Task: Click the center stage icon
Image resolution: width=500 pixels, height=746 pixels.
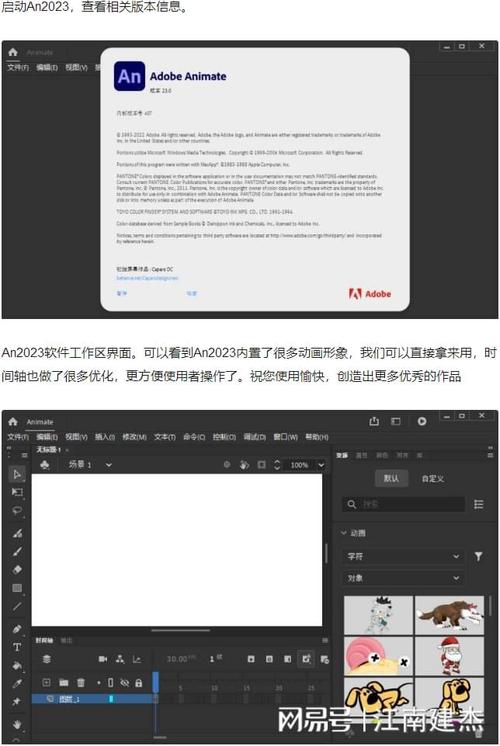Action: click(x=227, y=465)
